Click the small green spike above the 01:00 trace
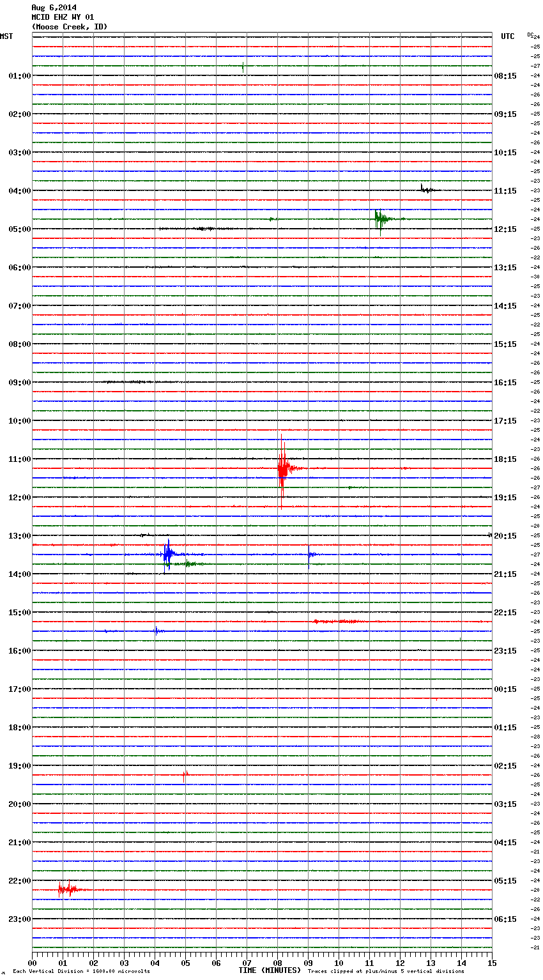Viewport: 543px width, 980px height. 243,66
